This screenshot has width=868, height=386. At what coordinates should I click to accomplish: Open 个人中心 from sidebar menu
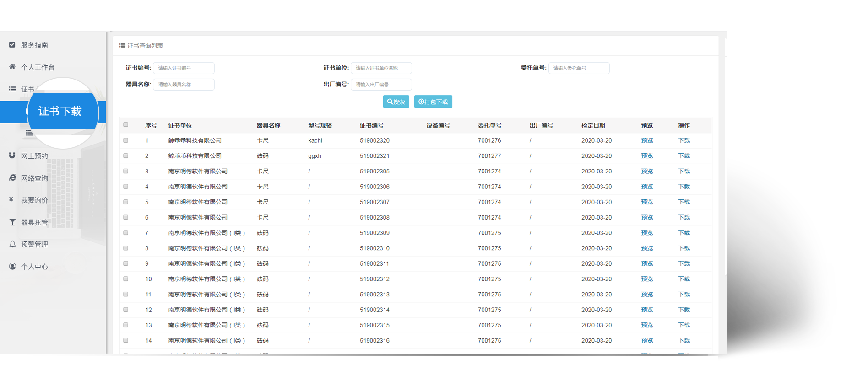[x=34, y=267]
